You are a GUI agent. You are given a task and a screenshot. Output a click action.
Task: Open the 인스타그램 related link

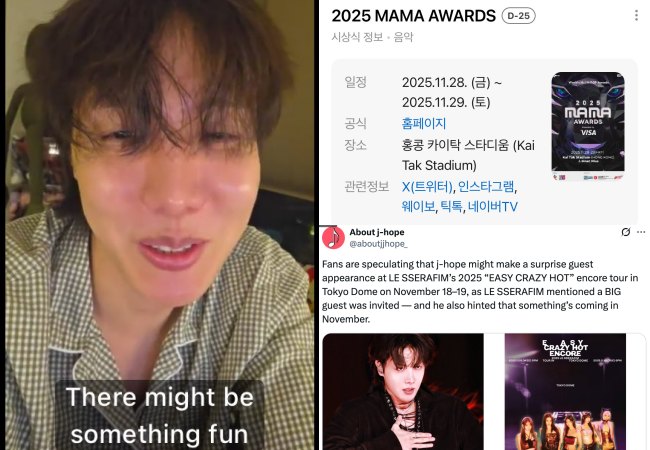[x=486, y=186]
